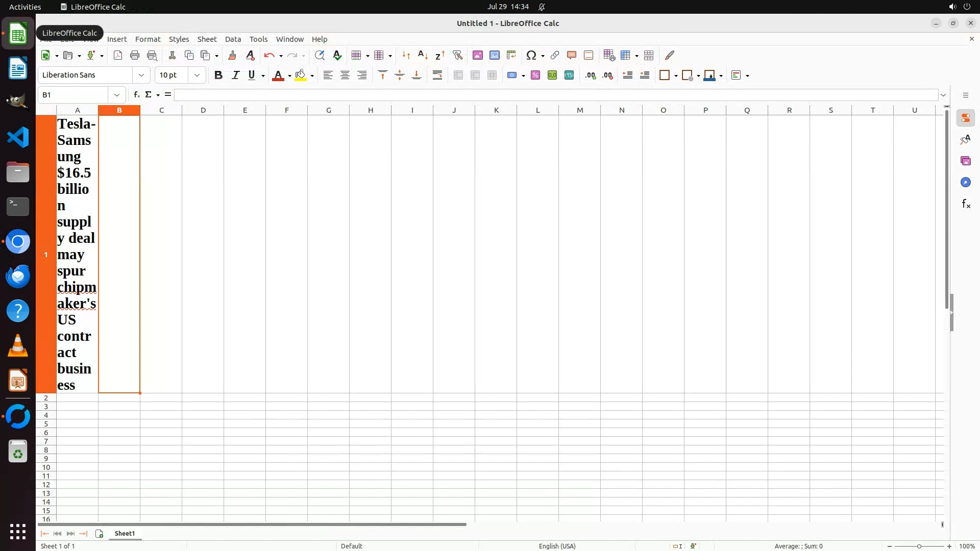
Task: Toggle Italic formatting
Action: point(235,75)
